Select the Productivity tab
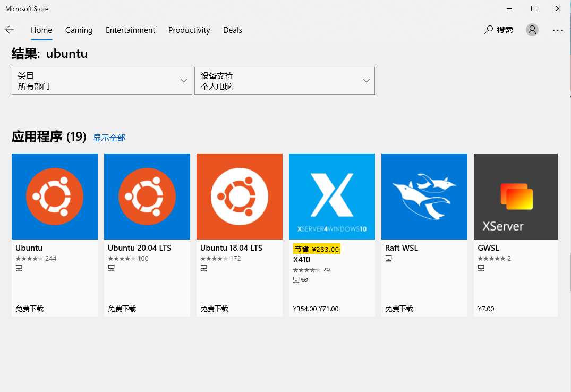Viewport: 571px width, 392px height. (x=190, y=30)
